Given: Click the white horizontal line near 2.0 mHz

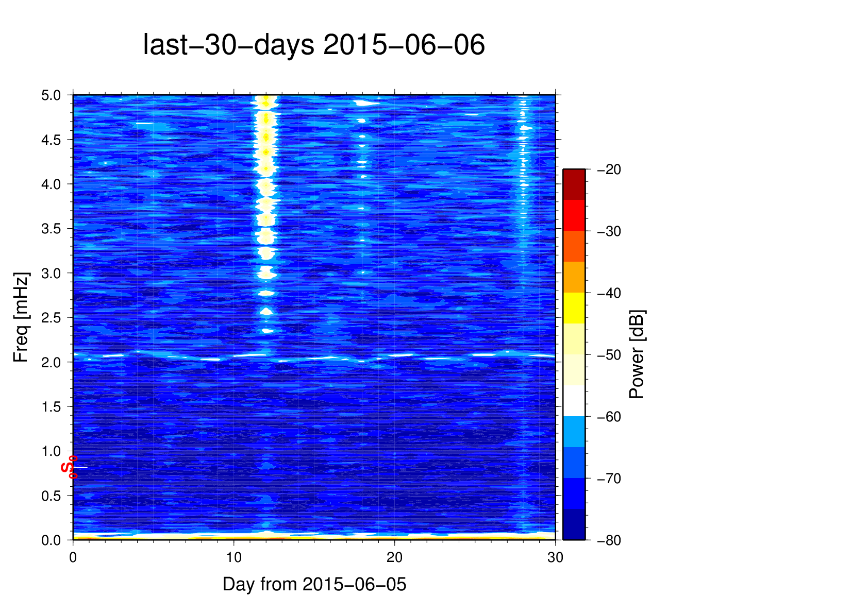Looking at the screenshot, I should (x=309, y=357).
